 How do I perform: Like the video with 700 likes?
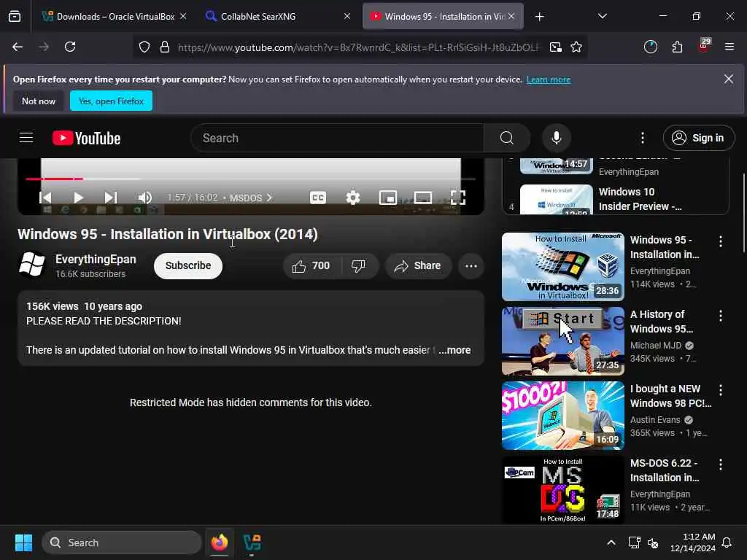coord(311,265)
